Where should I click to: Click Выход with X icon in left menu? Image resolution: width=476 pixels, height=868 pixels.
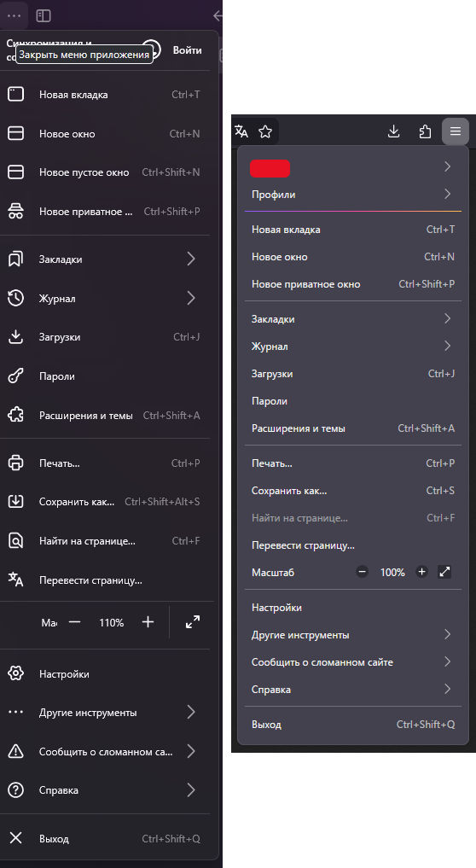(105, 839)
